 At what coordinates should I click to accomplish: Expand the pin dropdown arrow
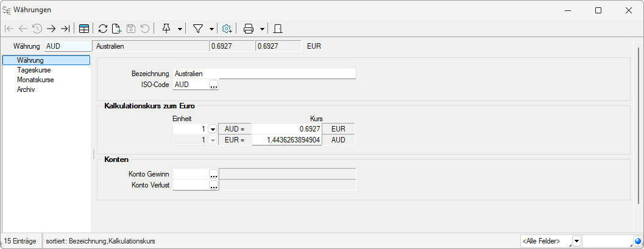click(x=180, y=29)
